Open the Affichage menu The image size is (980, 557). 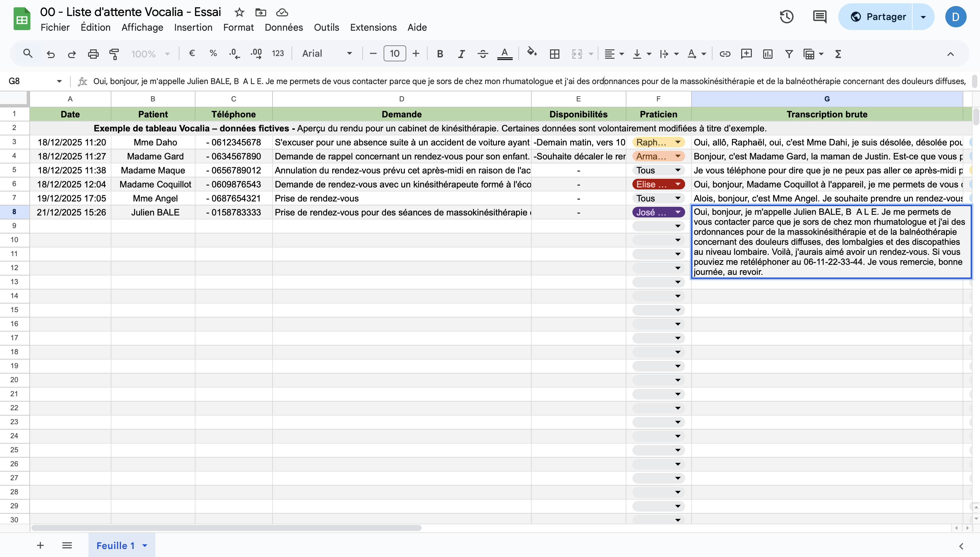coord(142,28)
